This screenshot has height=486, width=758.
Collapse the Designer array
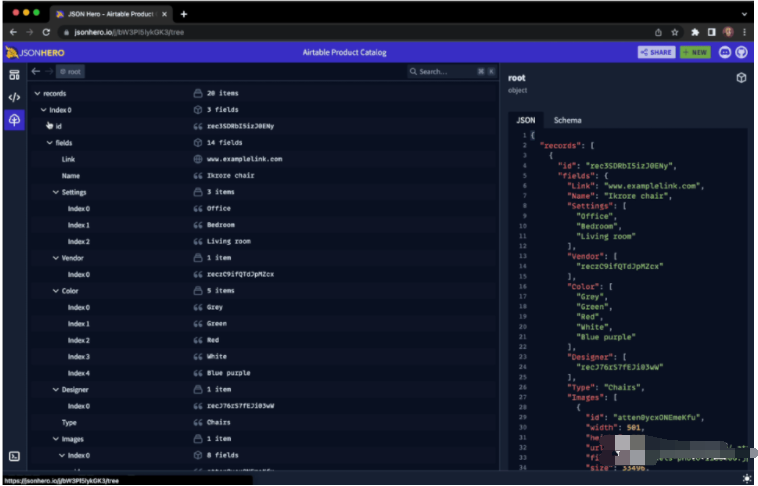[56, 389]
